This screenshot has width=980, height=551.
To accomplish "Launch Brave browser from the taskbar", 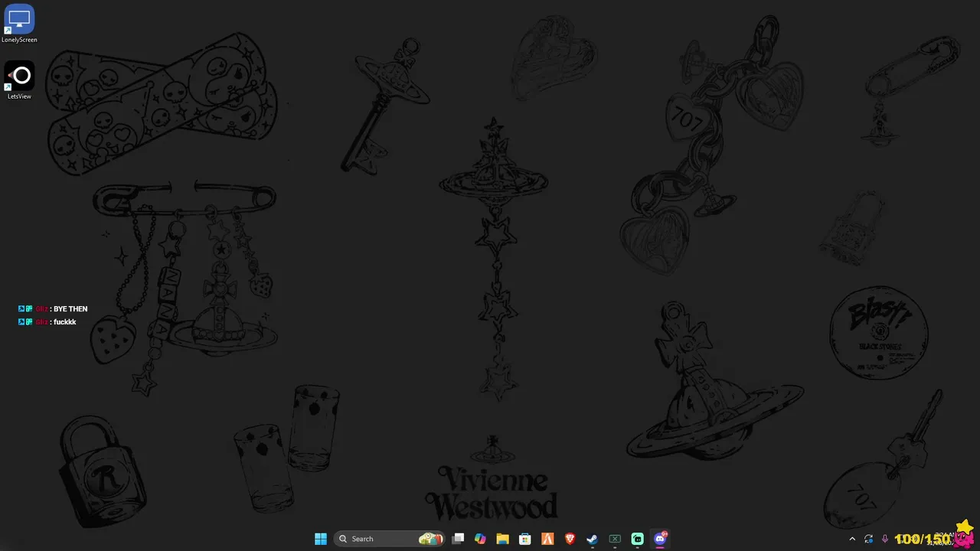I will [570, 539].
